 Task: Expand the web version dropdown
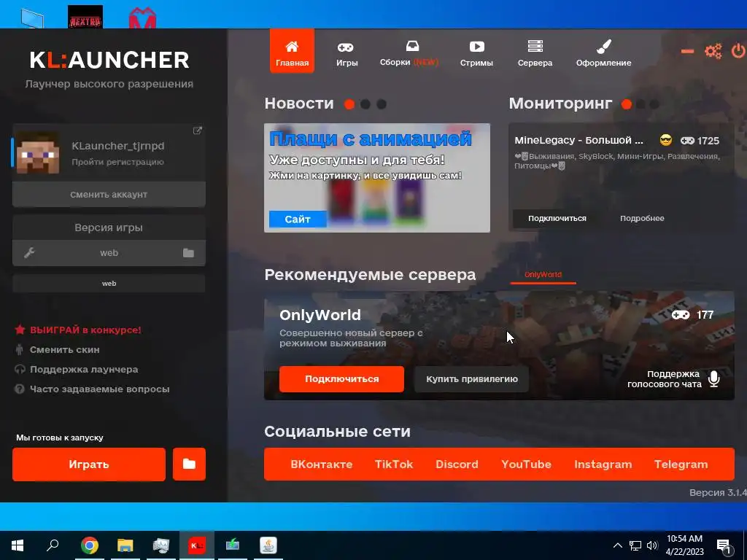tap(109, 253)
